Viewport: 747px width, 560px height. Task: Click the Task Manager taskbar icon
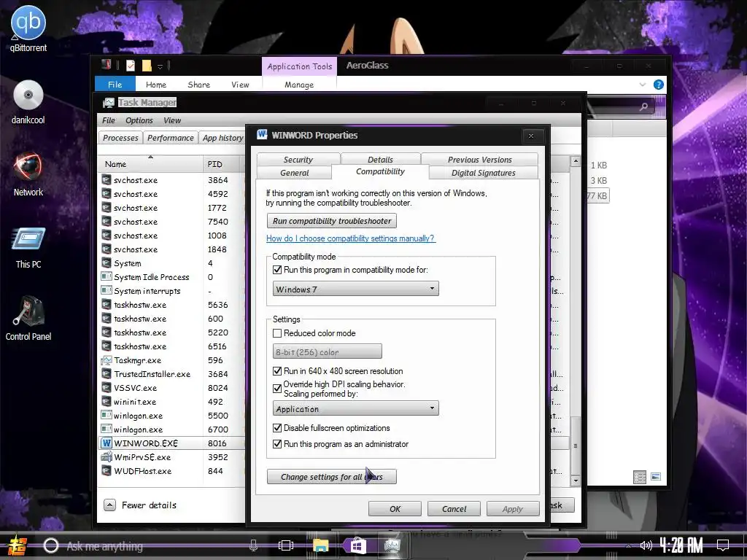point(392,545)
